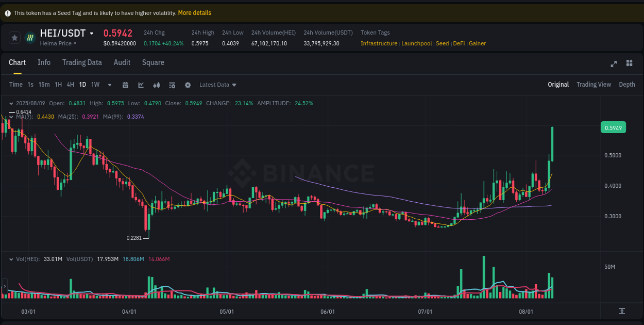Select the 1W timeframe toggle

95,84
